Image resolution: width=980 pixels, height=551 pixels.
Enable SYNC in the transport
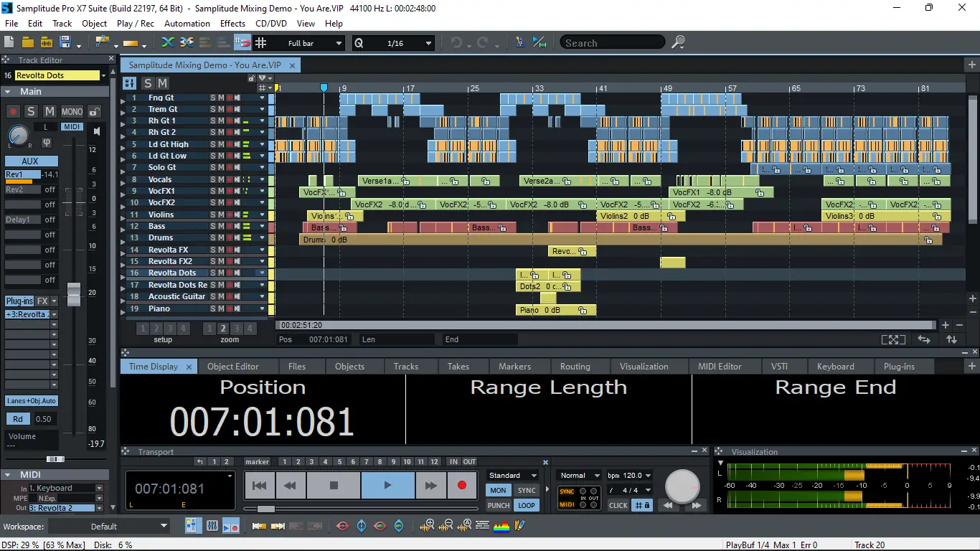pos(527,491)
